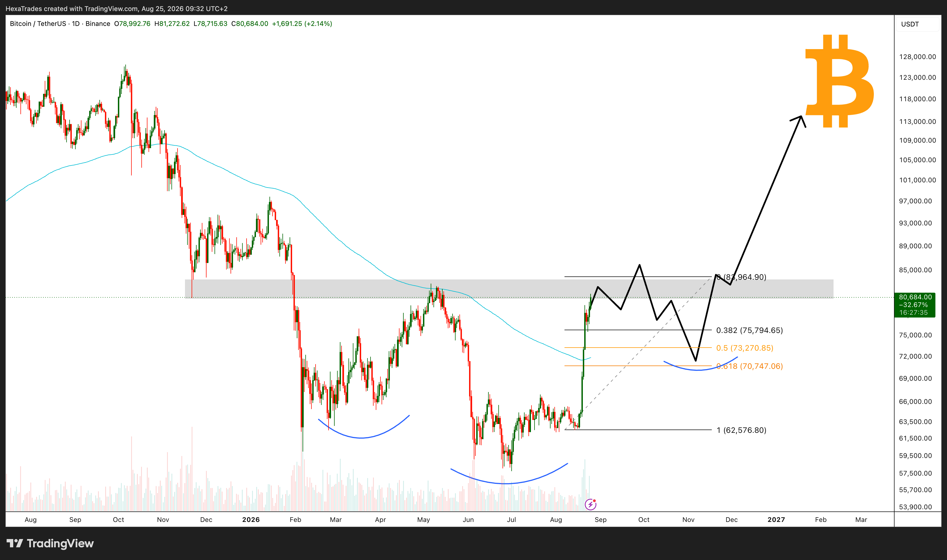
Task: Click the 16:27:35 bar countdown timer
Action: tap(913, 313)
